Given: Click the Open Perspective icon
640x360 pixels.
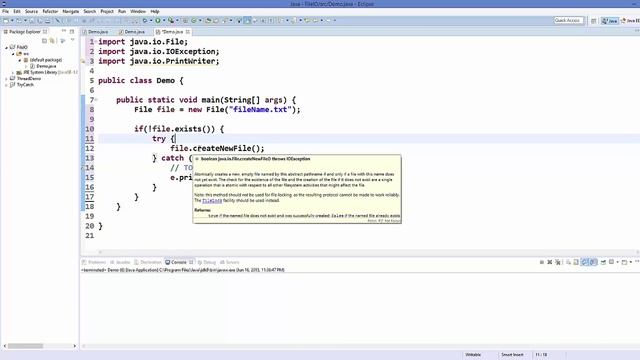Looking at the screenshot, I should click(x=593, y=20).
